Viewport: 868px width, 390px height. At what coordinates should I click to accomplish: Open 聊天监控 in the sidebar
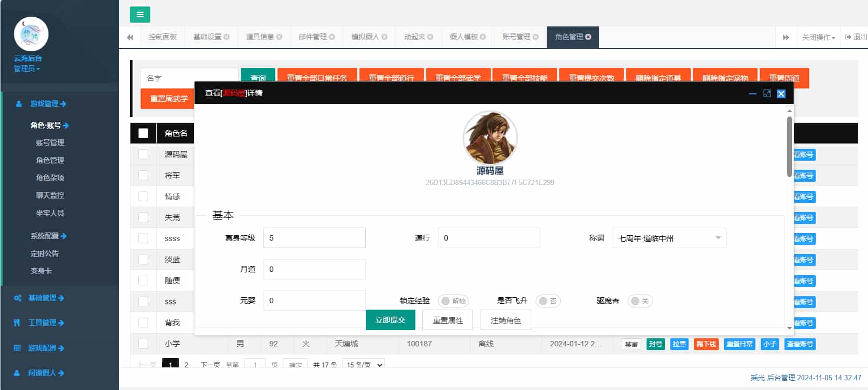(50, 195)
